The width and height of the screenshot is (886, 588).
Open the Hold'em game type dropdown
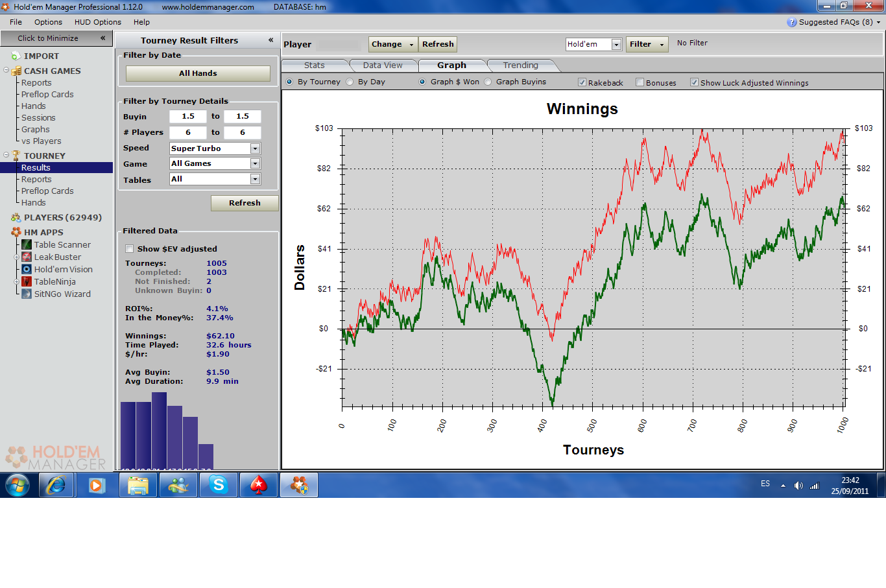tap(616, 44)
